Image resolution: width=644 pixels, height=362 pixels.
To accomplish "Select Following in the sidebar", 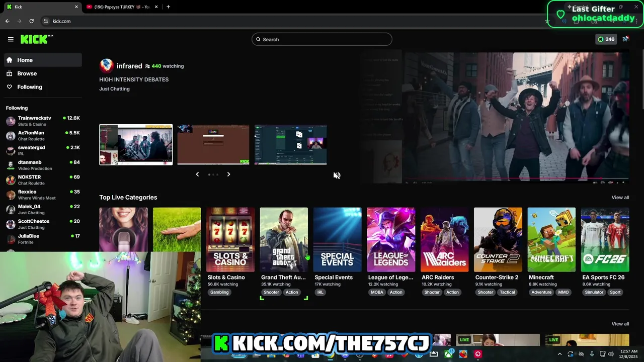I will click(43, 87).
